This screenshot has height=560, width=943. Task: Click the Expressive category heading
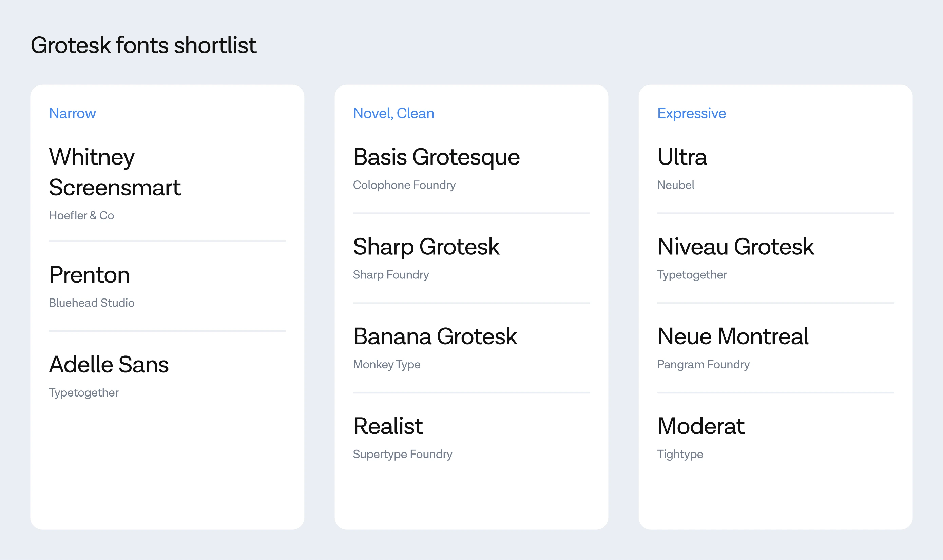point(691,113)
